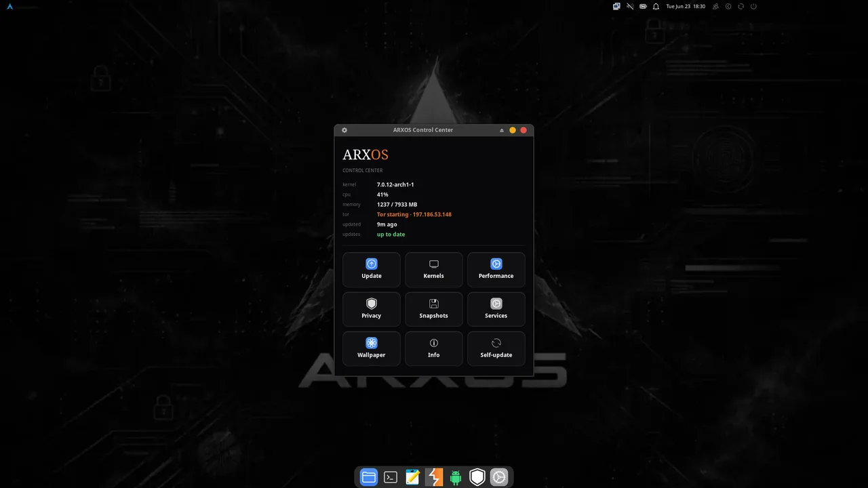868x488 pixels.
Task: Click the battery tray icon
Action: tap(643, 6)
